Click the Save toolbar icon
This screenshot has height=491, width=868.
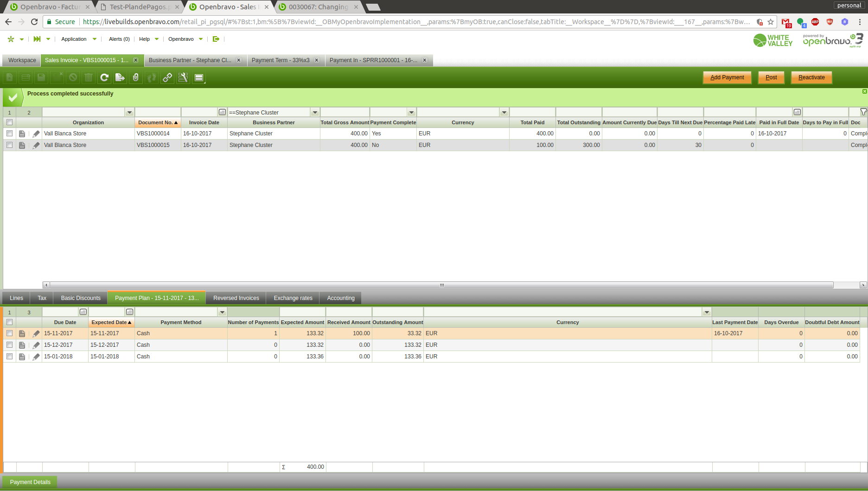tap(41, 77)
